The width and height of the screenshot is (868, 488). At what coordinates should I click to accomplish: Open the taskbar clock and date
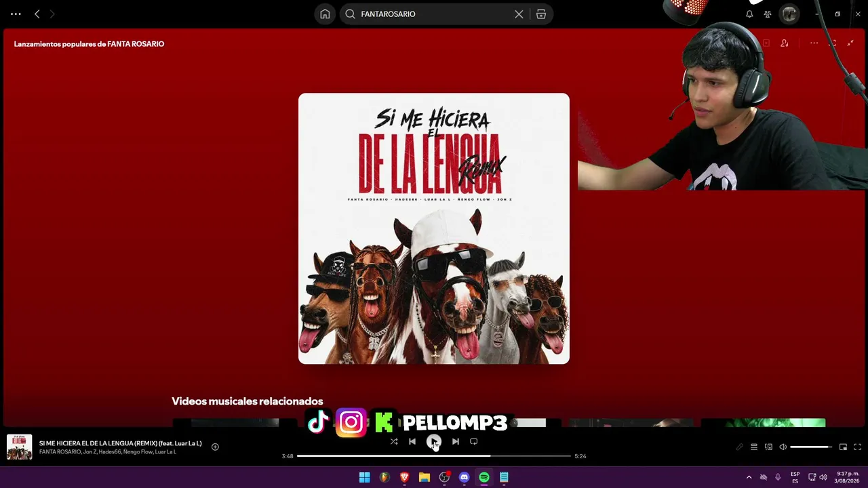[x=848, y=477]
